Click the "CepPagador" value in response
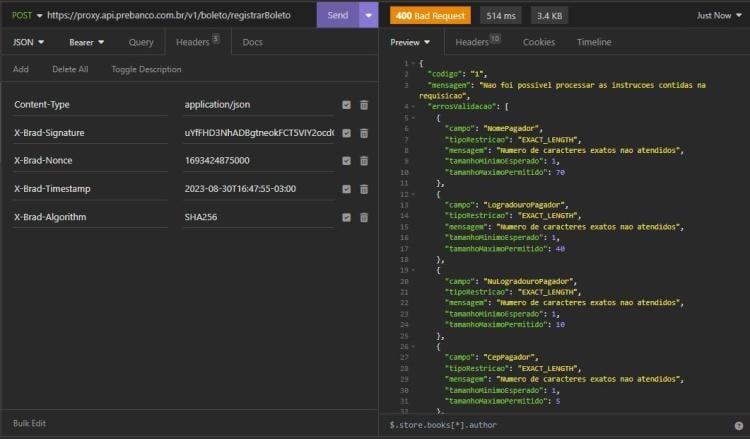750x439 pixels. [509, 357]
